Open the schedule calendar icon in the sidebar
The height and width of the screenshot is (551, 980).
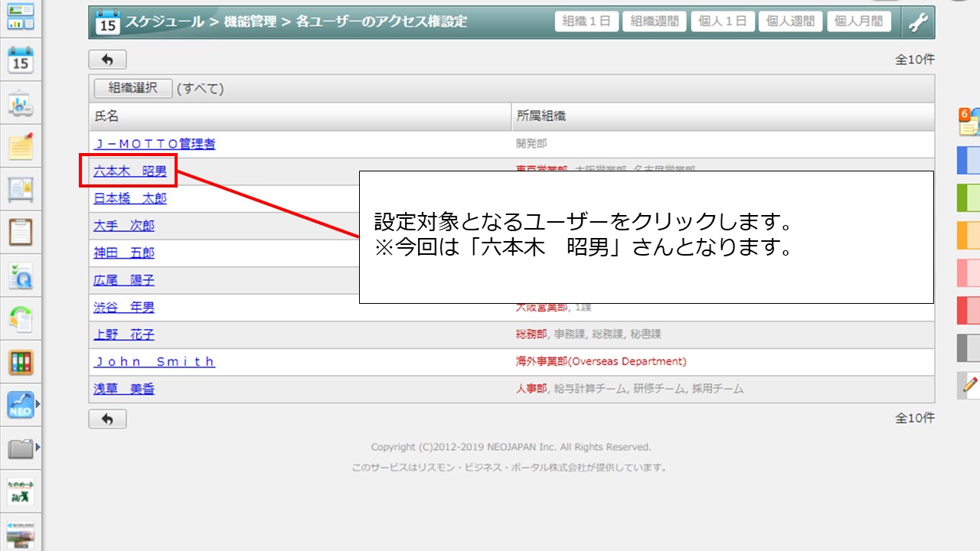(21, 60)
